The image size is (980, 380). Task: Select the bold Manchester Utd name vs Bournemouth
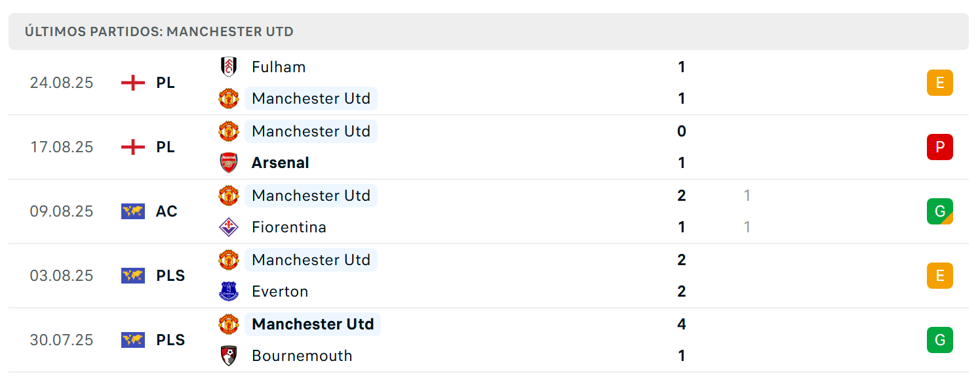313,324
